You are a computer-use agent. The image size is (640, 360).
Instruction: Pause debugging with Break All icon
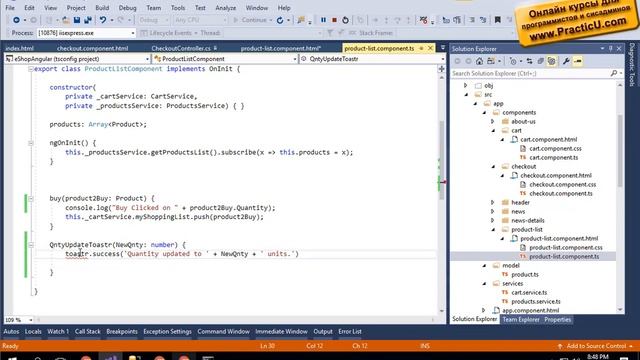tap(323, 20)
